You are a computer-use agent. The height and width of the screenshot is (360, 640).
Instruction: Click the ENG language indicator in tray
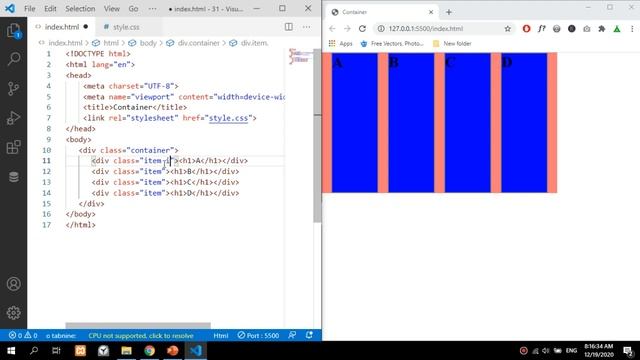click(x=571, y=351)
